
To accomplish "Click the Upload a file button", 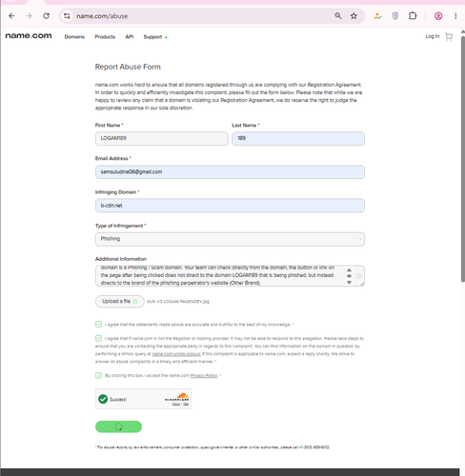I will [x=120, y=301].
